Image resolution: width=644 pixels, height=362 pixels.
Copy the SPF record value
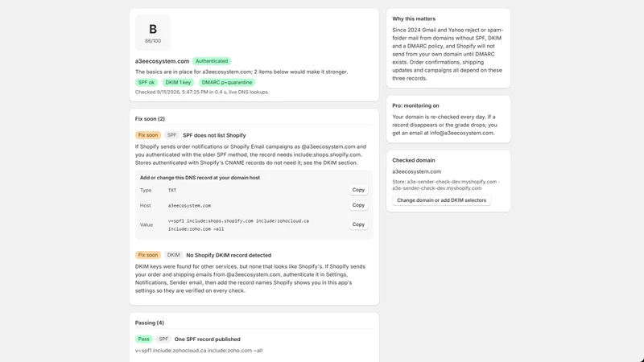[358, 224]
